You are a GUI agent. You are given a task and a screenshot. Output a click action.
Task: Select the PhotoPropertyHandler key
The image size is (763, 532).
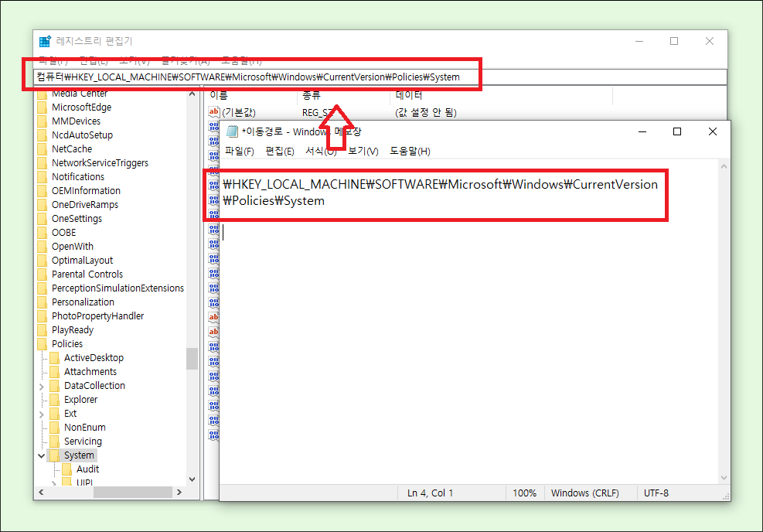pos(98,316)
